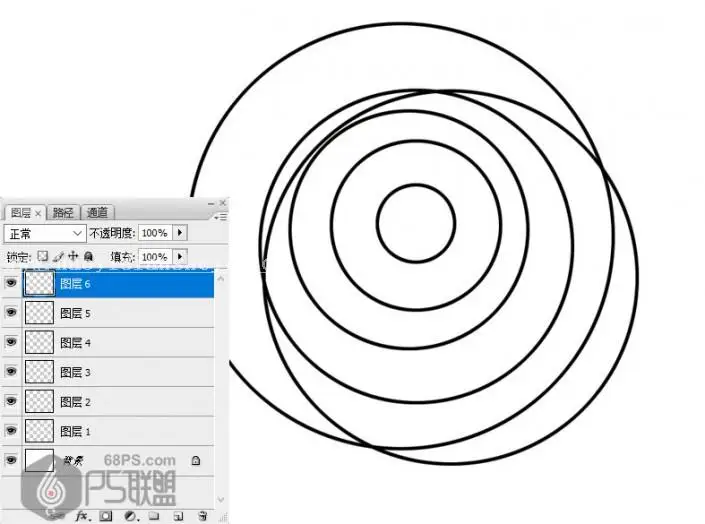The width and height of the screenshot is (705, 524).
Task: Delete layer with trash icon
Action: [203, 515]
